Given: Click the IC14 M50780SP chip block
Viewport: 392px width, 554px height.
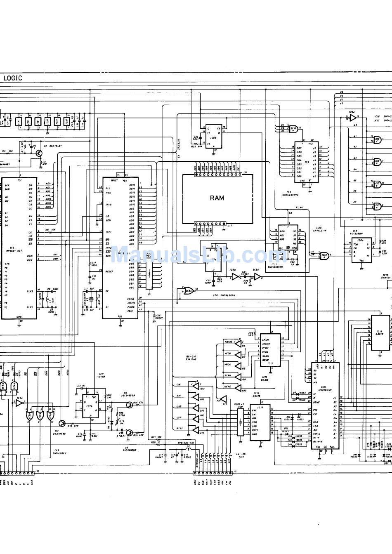Looking at the screenshot, I should pyautogui.click(x=325, y=406).
